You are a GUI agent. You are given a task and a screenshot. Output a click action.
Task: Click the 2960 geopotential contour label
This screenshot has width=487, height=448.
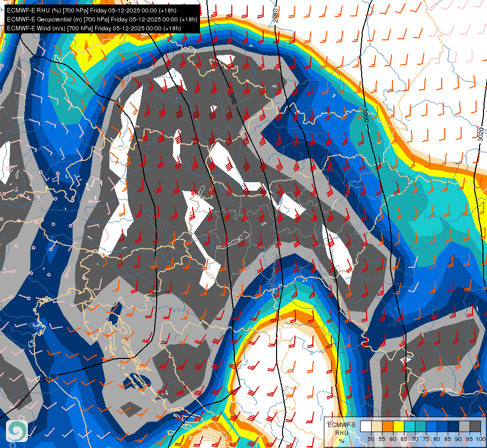pyautogui.click(x=232, y=97)
